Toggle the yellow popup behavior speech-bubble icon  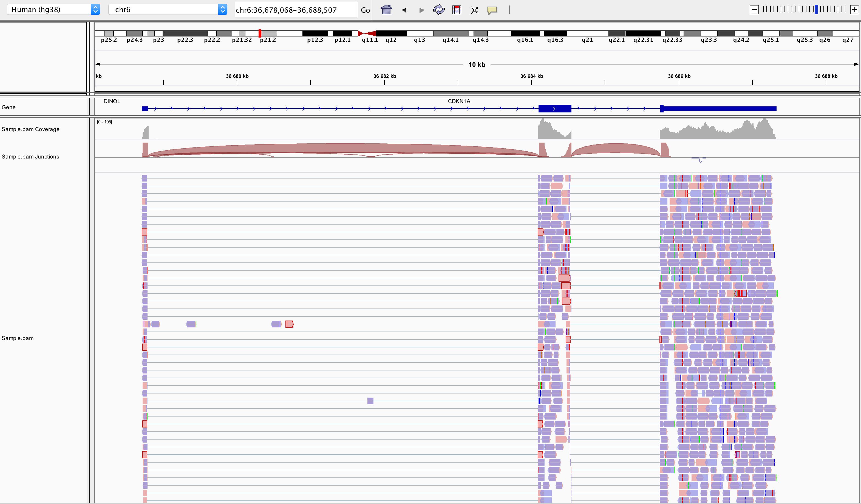492,10
